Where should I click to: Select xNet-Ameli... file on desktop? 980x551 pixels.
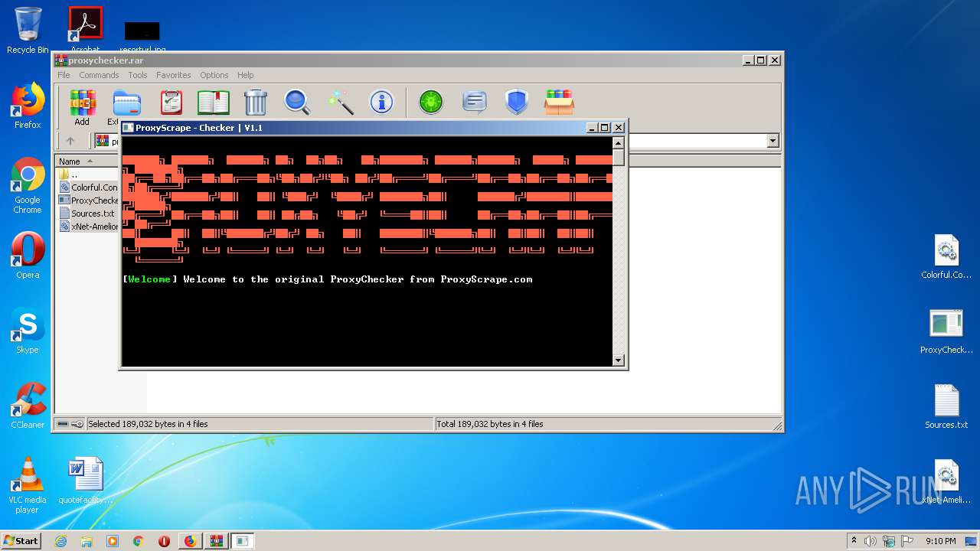pos(946,482)
